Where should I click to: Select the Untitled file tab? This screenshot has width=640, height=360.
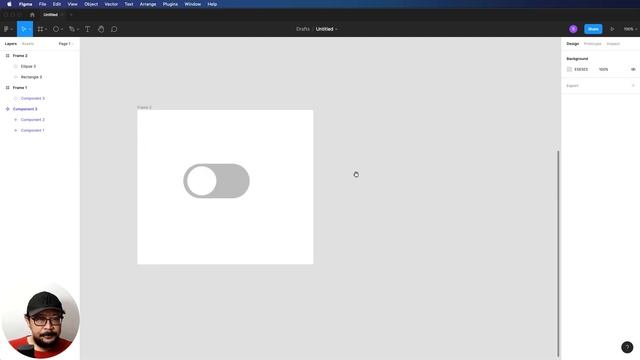click(x=51, y=15)
